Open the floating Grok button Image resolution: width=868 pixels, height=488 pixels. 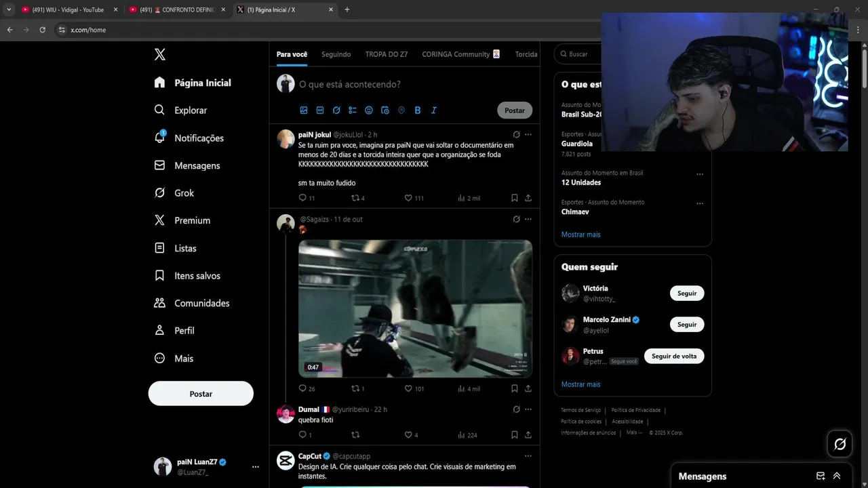coord(840,444)
